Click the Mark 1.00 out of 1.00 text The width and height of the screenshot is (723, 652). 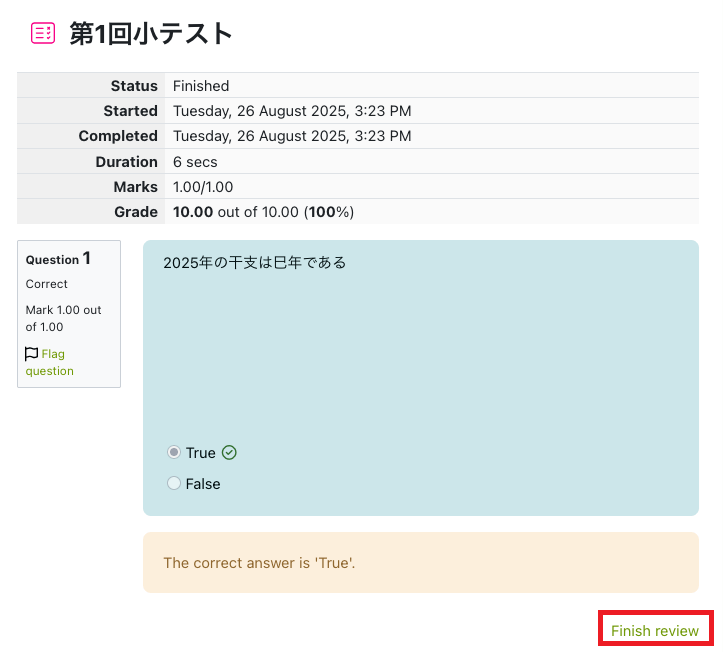pyautogui.click(x=63, y=318)
